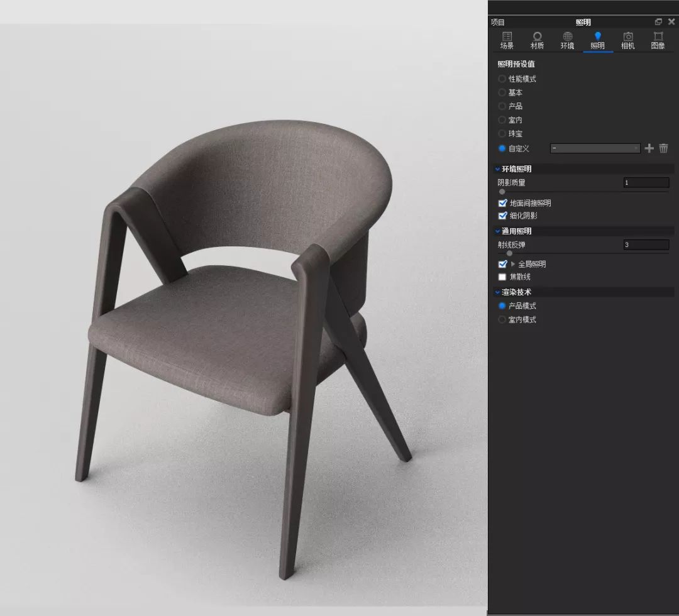The width and height of the screenshot is (679, 616).
Task: Expand the 全局照明 disclosure triangle
Action: click(513, 264)
